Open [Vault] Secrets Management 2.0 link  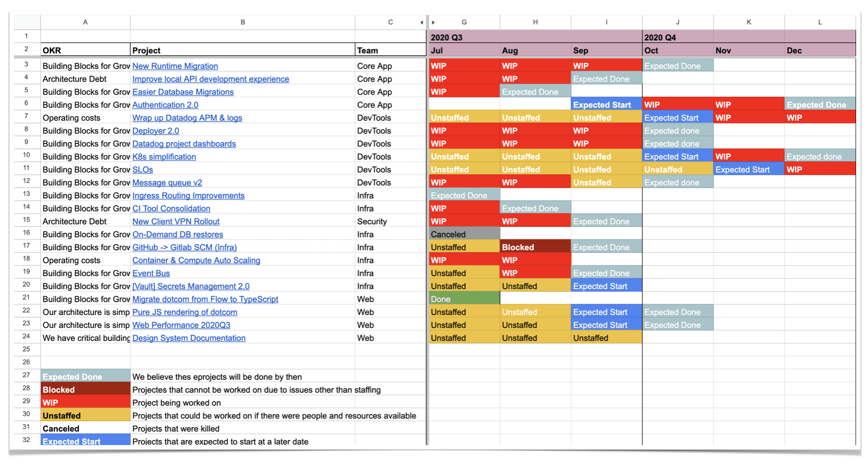(x=191, y=286)
